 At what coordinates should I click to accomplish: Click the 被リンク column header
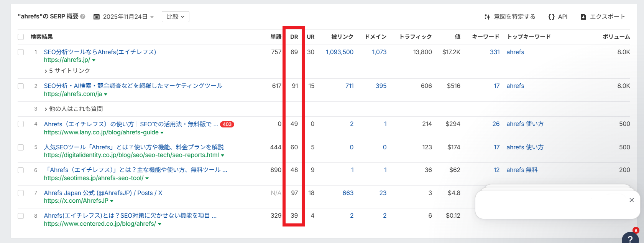tap(342, 37)
